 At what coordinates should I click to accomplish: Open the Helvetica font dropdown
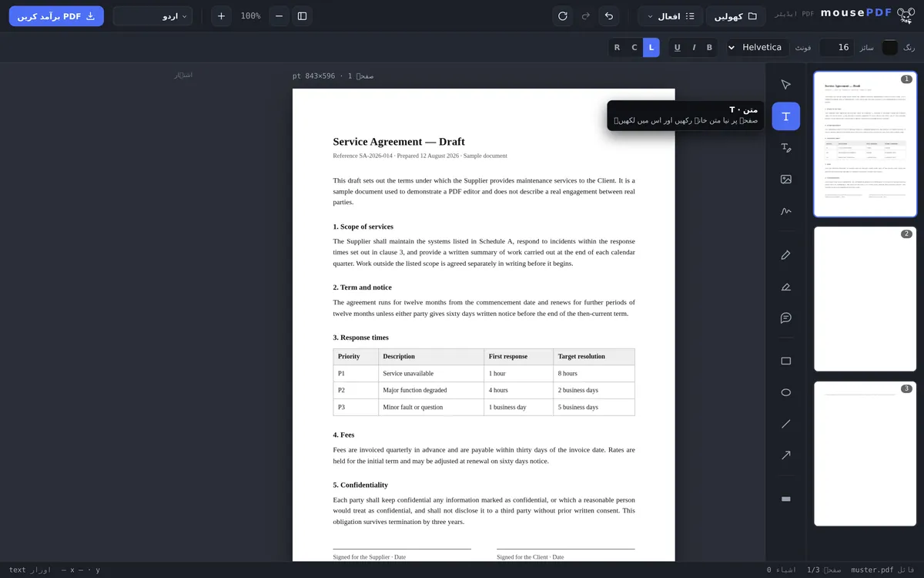(x=757, y=48)
